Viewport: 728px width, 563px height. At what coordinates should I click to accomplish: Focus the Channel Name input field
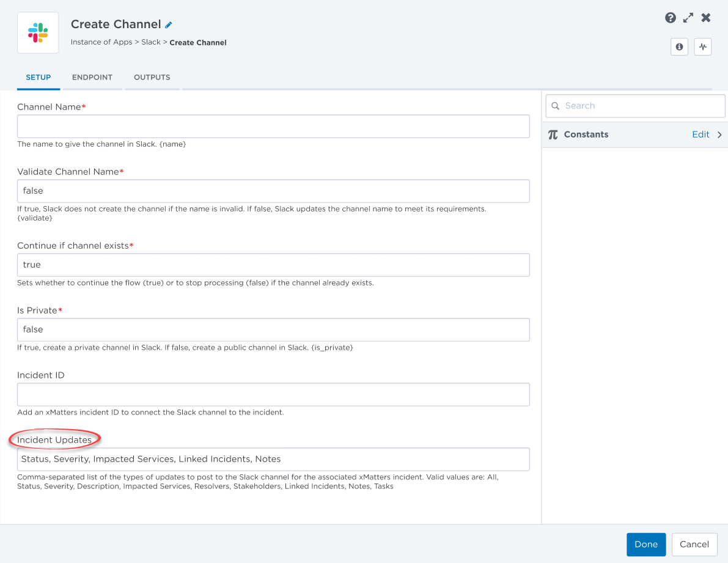(x=273, y=127)
